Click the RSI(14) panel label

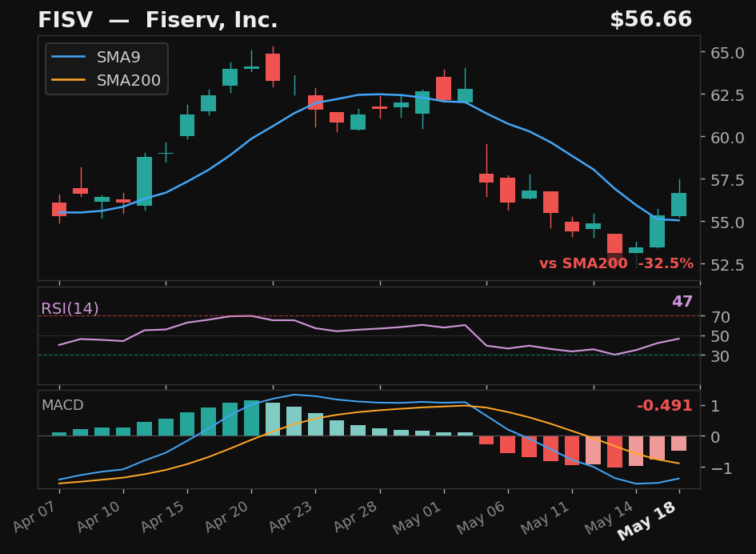click(x=70, y=308)
